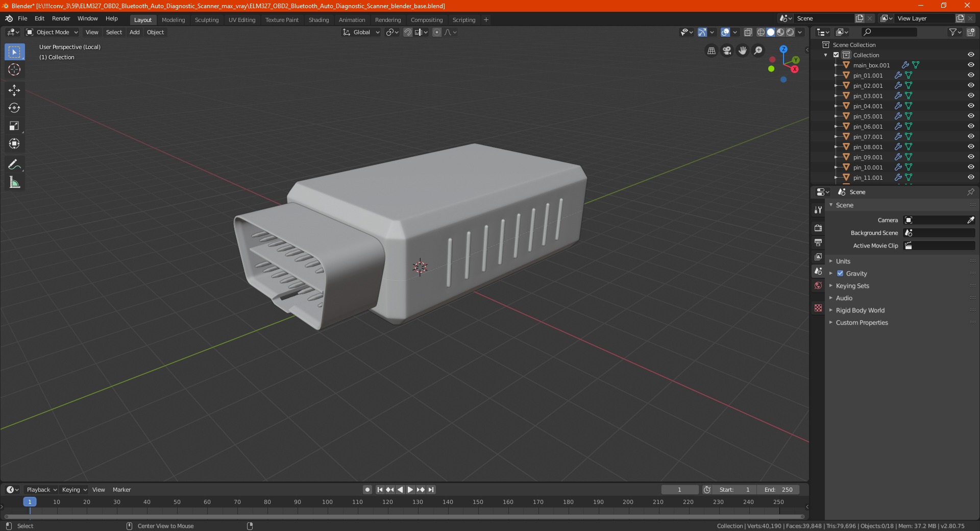Open the Tool properties tab

(818, 210)
